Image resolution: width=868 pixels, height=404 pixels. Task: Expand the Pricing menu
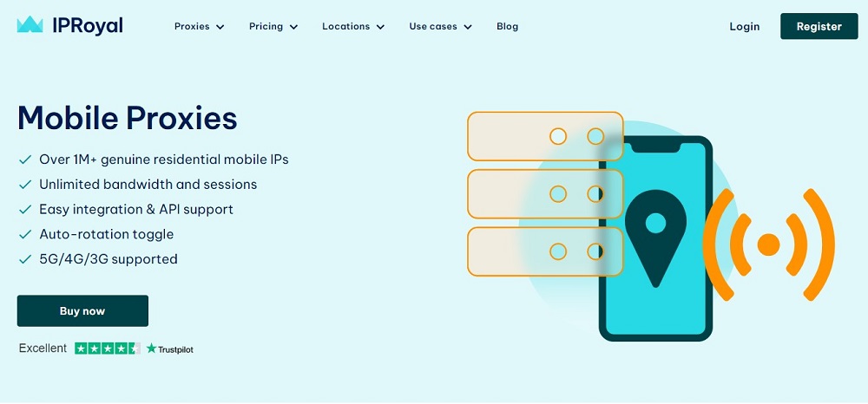(x=273, y=27)
